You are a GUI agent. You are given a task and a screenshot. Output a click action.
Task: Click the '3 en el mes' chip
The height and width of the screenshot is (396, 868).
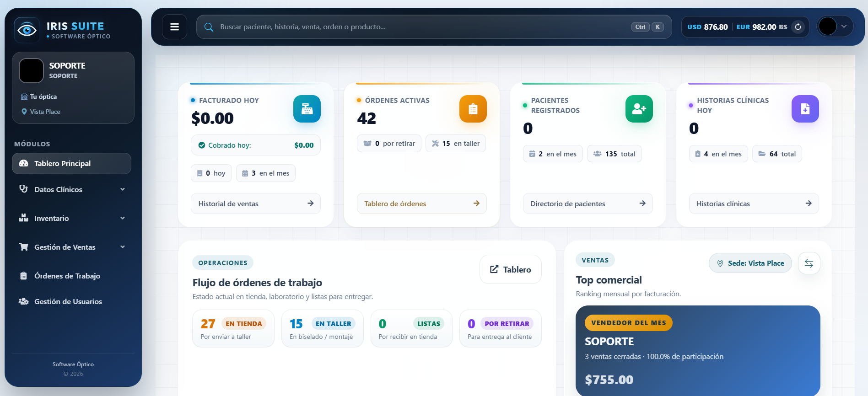(266, 173)
